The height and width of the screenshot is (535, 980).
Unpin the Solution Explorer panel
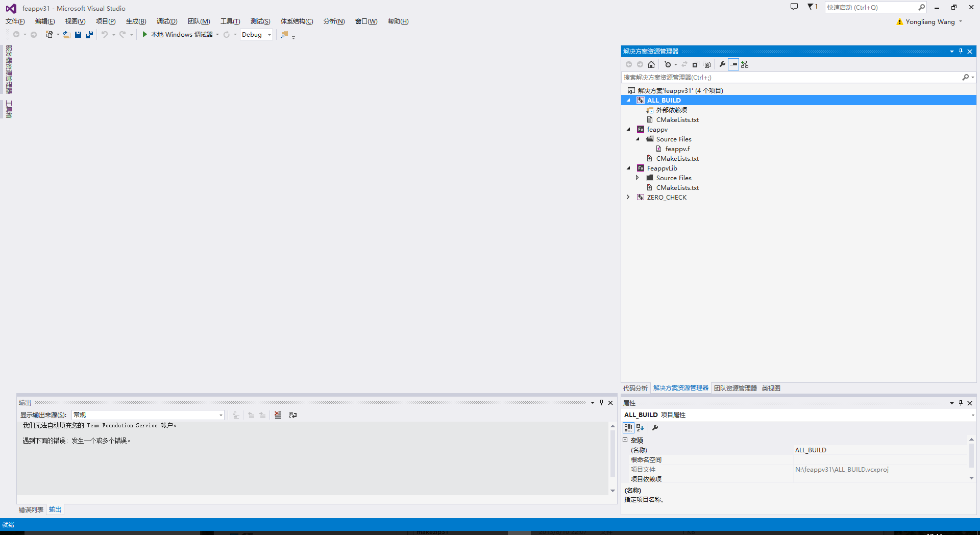coord(960,51)
